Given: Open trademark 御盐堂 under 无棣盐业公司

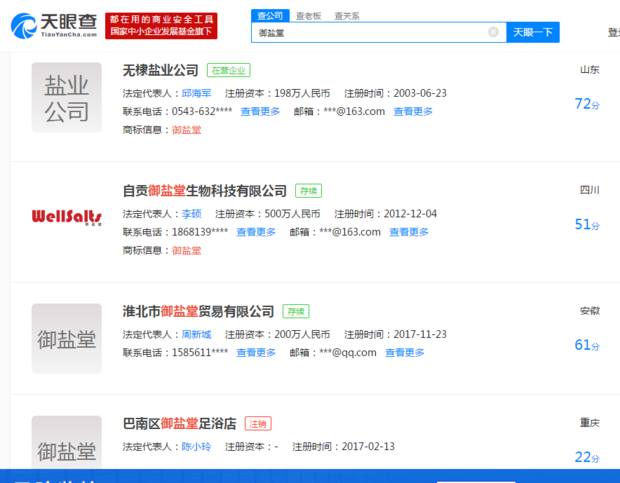Looking at the screenshot, I should click(186, 130).
